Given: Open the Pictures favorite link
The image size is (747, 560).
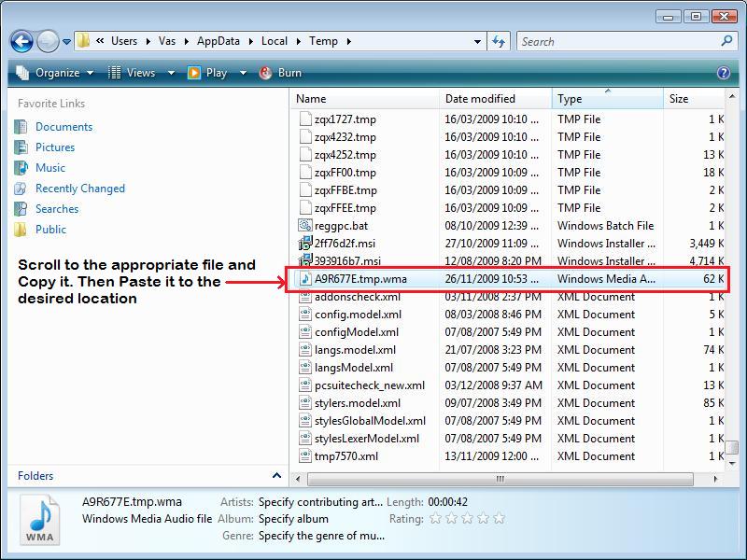Looking at the screenshot, I should pyautogui.click(x=55, y=147).
